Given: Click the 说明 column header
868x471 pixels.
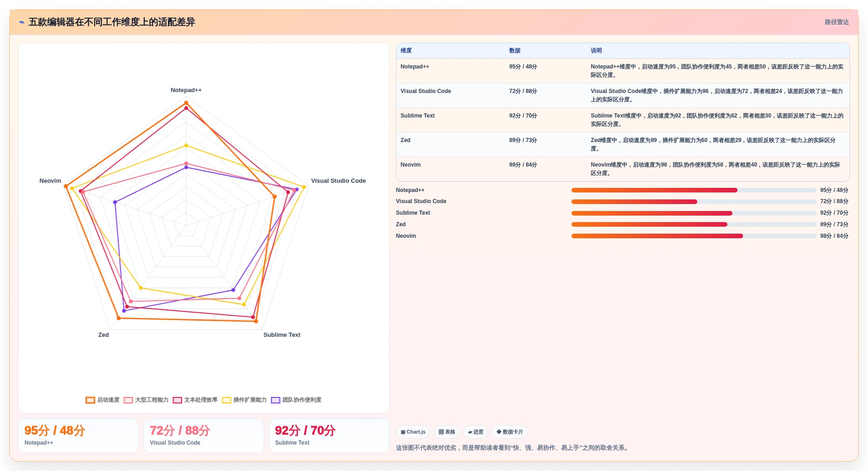Looking at the screenshot, I should click(x=596, y=51).
